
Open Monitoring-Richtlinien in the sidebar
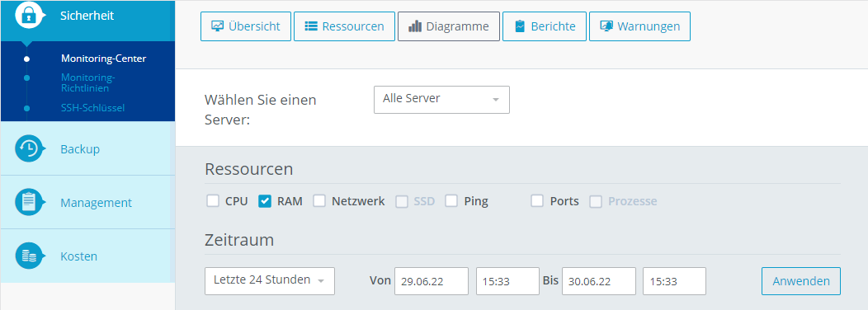88,82
